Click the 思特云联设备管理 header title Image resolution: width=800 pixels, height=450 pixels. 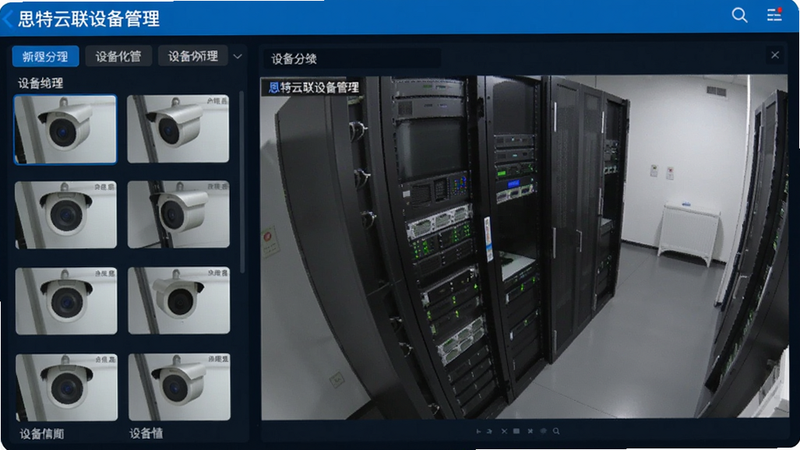pyautogui.click(x=89, y=19)
